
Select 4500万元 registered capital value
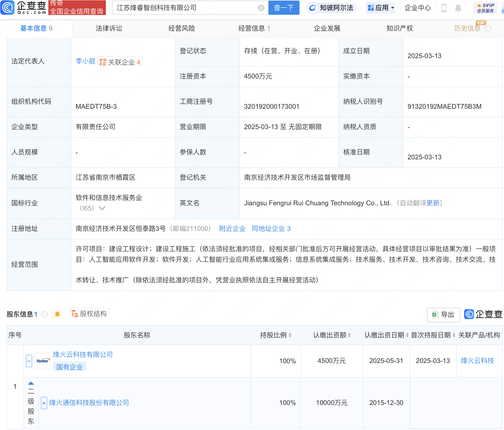tap(258, 76)
